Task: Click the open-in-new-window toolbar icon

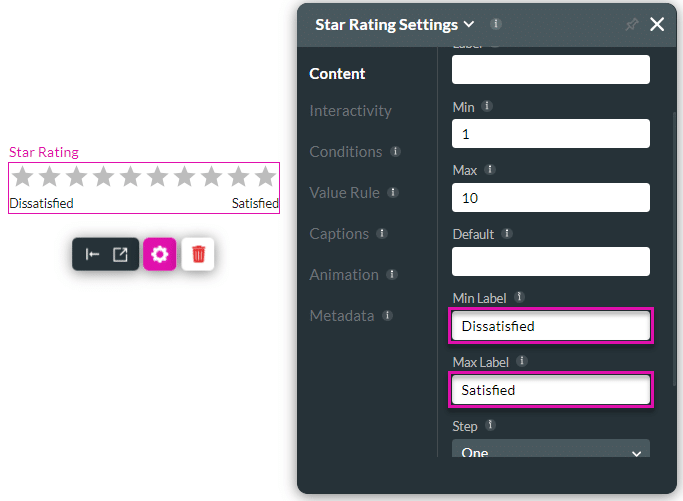Action: [120, 254]
